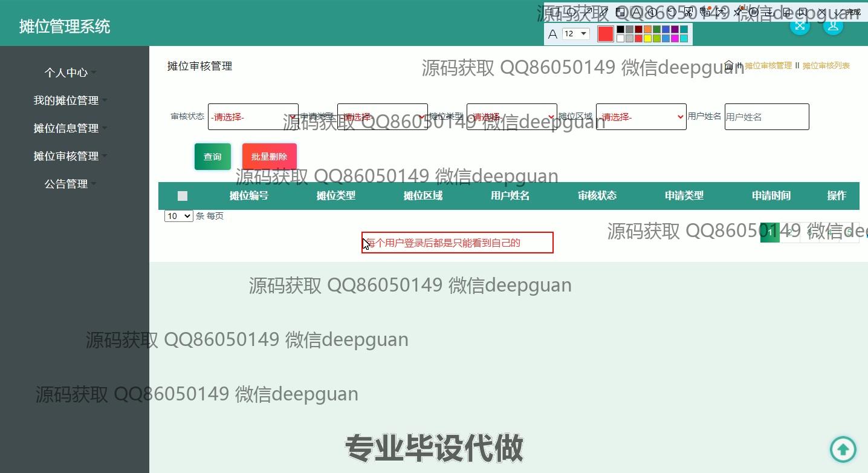Pick the black color swatch
Image resolution: width=868 pixels, height=473 pixels.
[x=620, y=29]
